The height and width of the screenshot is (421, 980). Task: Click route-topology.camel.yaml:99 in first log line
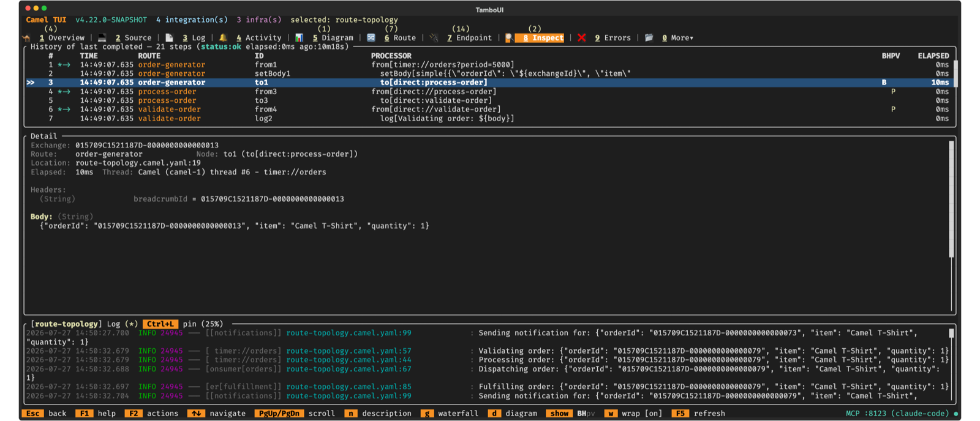pyautogui.click(x=349, y=333)
